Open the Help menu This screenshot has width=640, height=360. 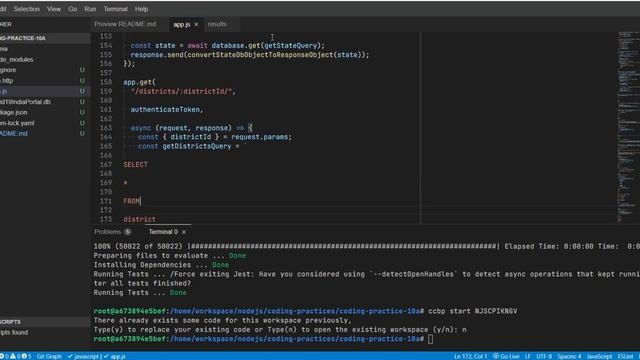coord(141,9)
